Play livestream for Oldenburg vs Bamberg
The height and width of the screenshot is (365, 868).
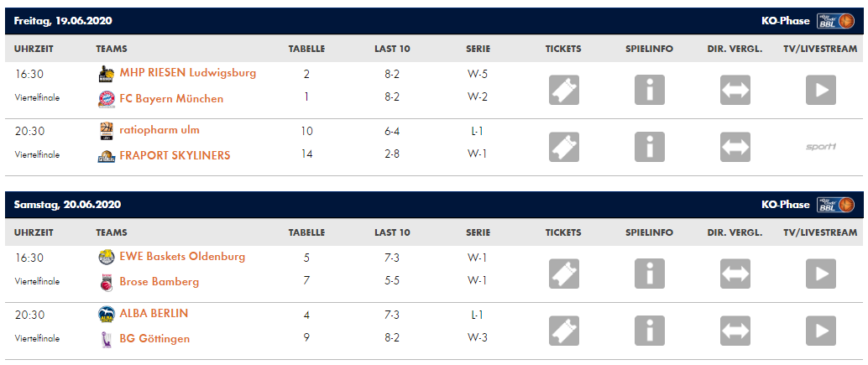point(820,274)
